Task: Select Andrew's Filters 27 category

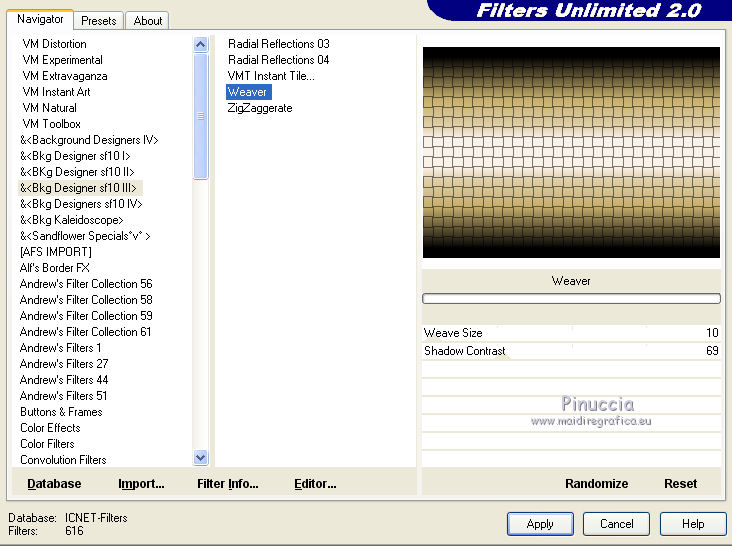Action: point(63,364)
